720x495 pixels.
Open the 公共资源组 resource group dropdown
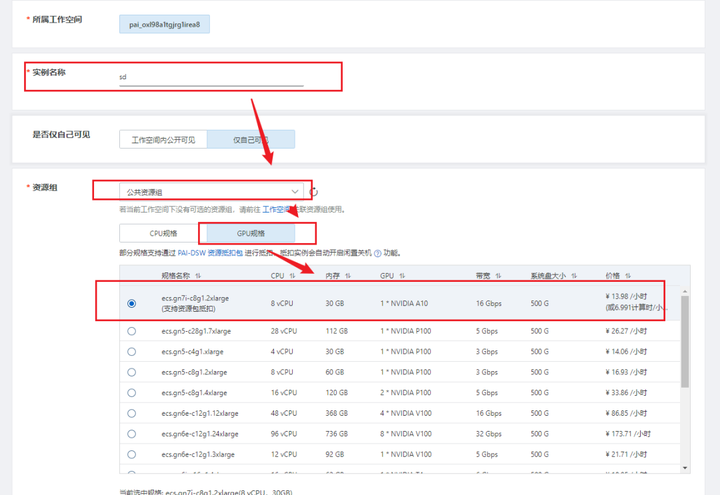[x=212, y=191]
